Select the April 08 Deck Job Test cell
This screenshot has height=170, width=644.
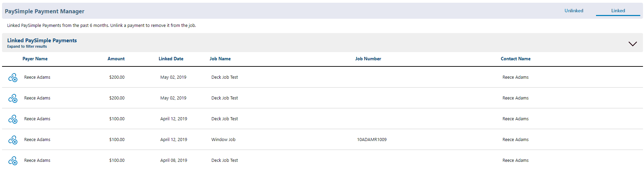click(225, 160)
